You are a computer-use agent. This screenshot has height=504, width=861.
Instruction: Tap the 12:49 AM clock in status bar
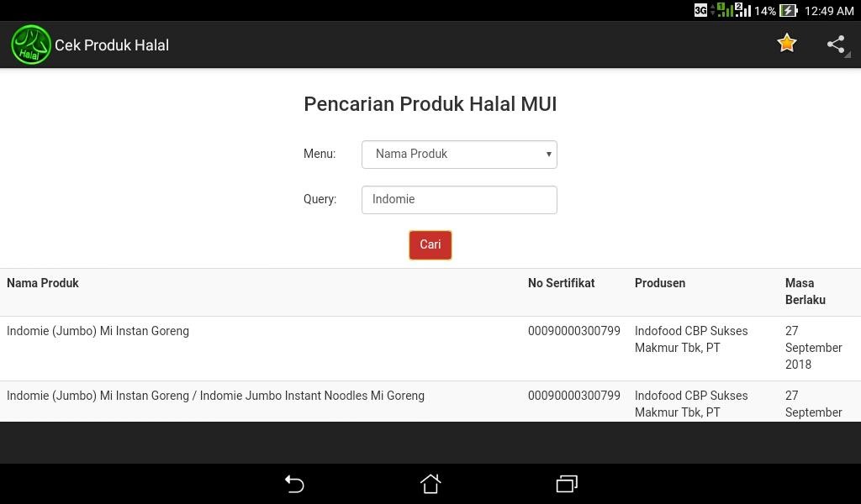[829, 11]
